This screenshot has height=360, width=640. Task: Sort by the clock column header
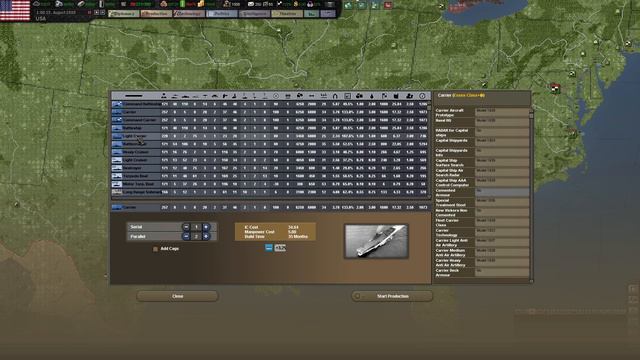[422, 96]
